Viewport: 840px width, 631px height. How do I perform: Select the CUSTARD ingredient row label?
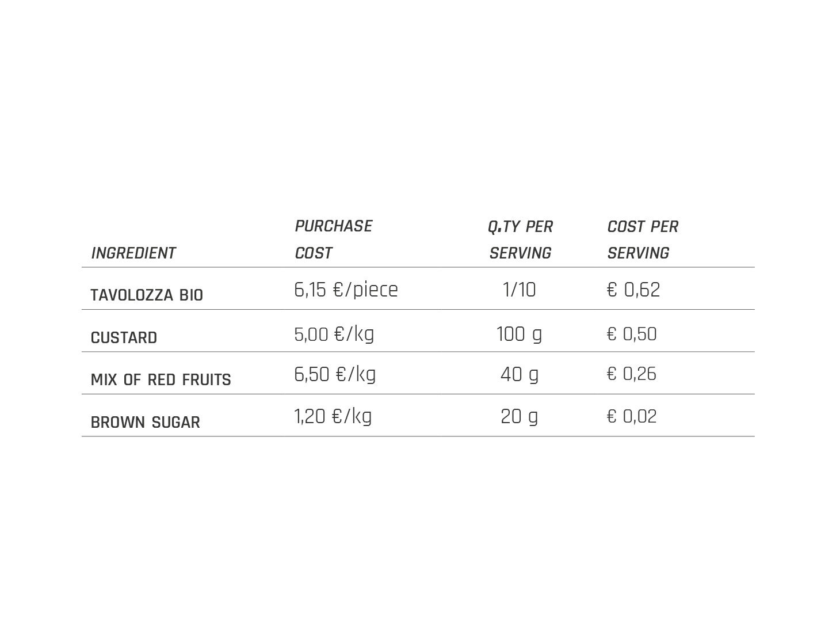point(124,337)
